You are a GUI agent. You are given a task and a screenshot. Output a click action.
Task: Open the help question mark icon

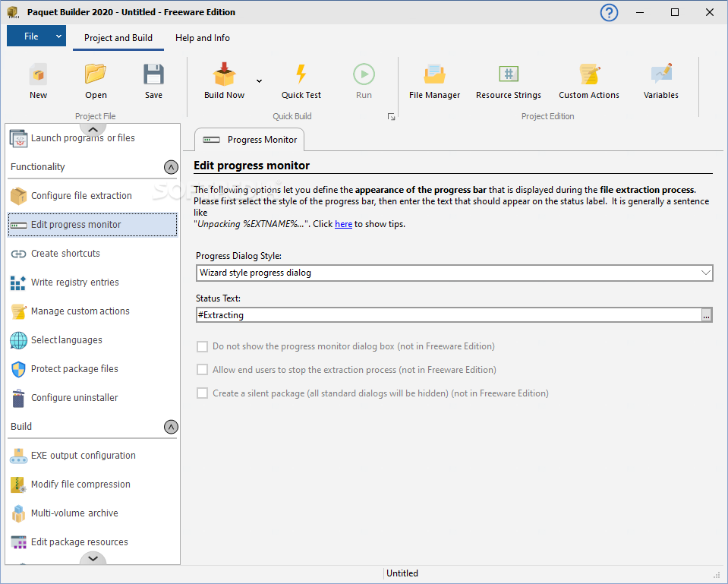[609, 13]
